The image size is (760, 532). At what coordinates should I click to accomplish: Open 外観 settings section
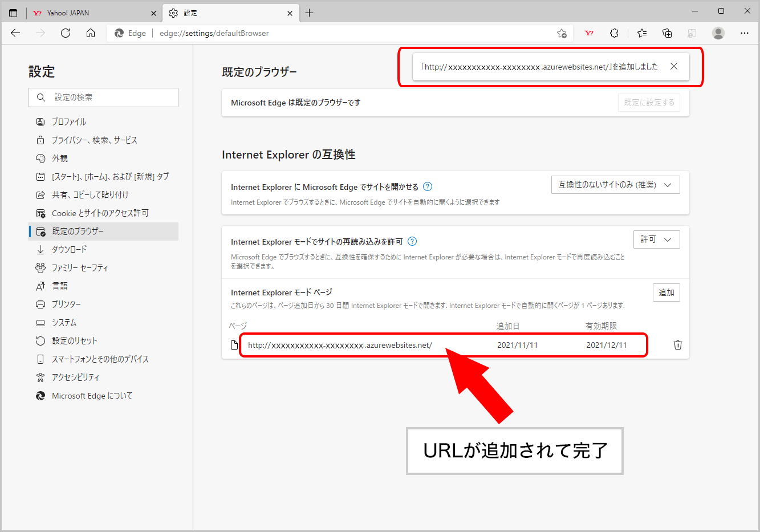pyautogui.click(x=103, y=159)
